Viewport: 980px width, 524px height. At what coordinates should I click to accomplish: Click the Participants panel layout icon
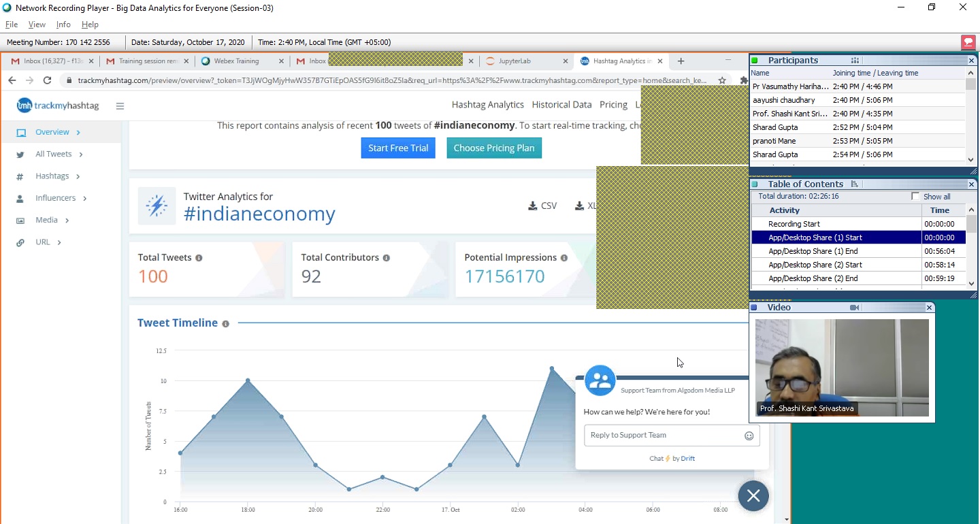855,61
